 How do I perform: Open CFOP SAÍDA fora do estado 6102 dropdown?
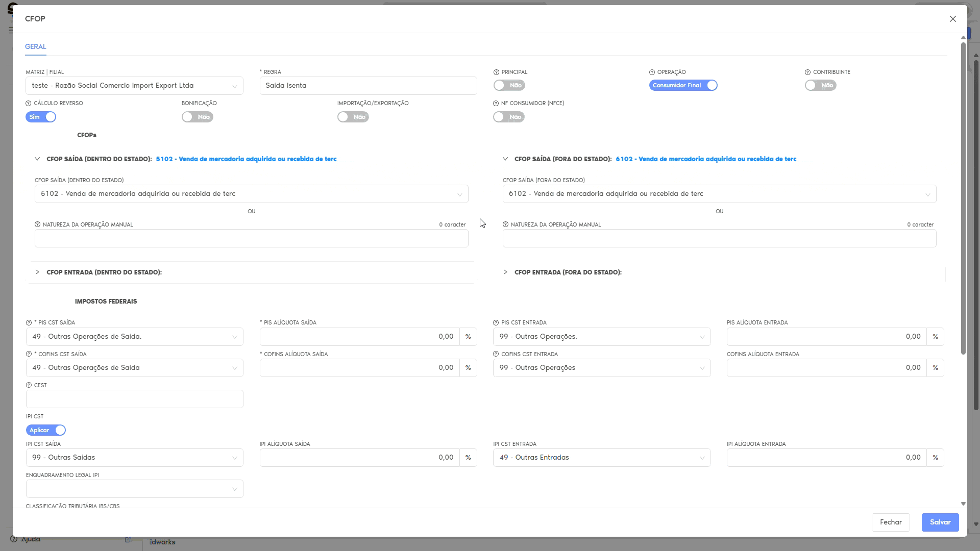click(x=719, y=194)
